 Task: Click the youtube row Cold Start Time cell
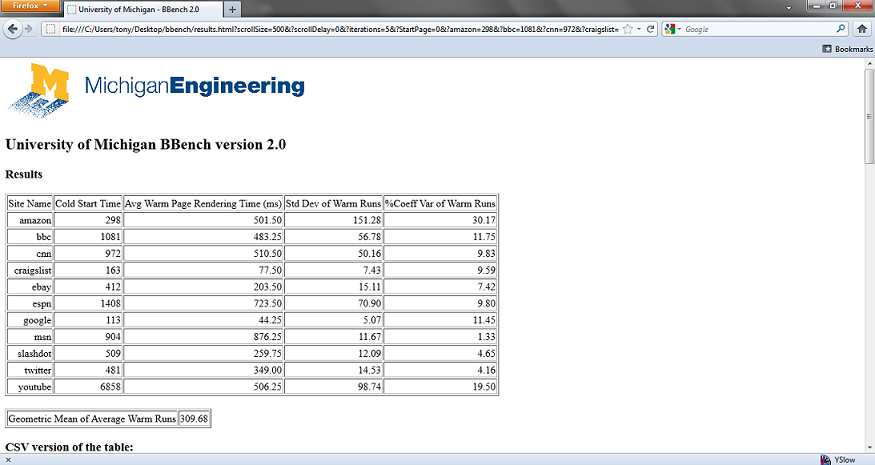coord(88,387)
